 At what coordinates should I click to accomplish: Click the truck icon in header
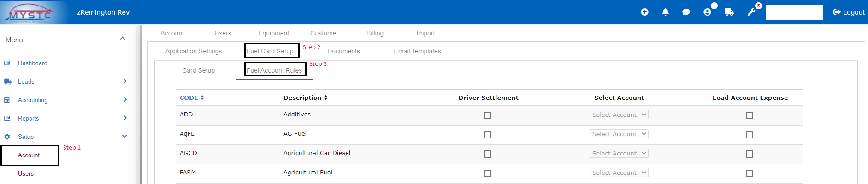coord(729,12)
